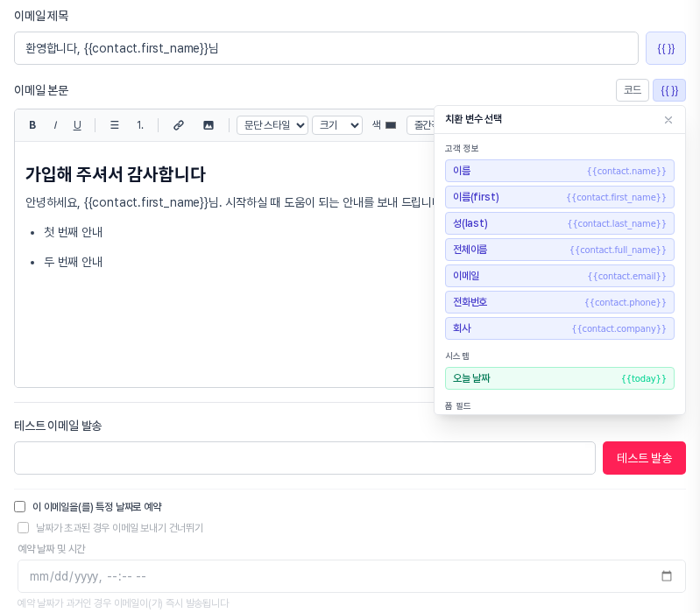Open the 문단 스타일 dropdown
The height and width of the screenshot is (613, 700).
click(x=272, y=125)
